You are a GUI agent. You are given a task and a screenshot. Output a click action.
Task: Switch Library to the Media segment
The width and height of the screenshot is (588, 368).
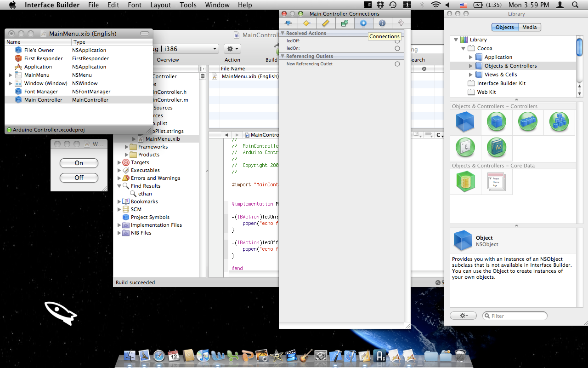tap(529, 27)
